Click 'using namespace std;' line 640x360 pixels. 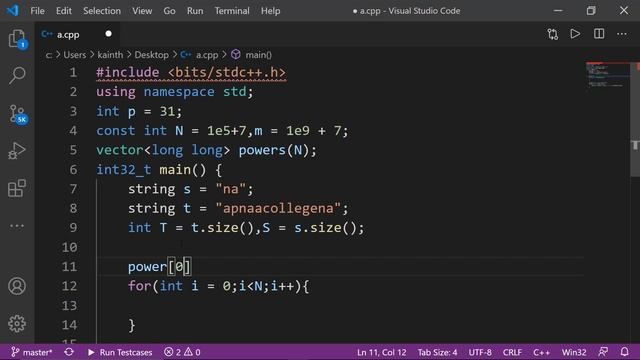(175, 92)
